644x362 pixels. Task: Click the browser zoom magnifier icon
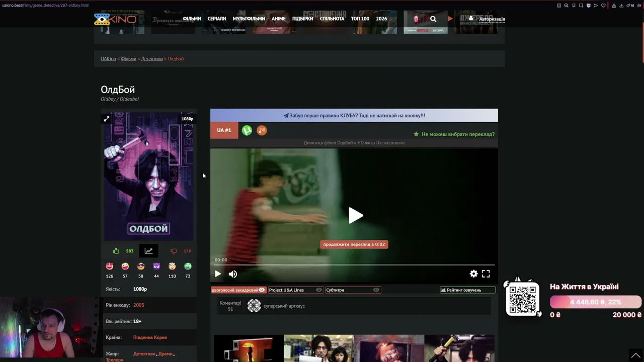coord(567,6)
